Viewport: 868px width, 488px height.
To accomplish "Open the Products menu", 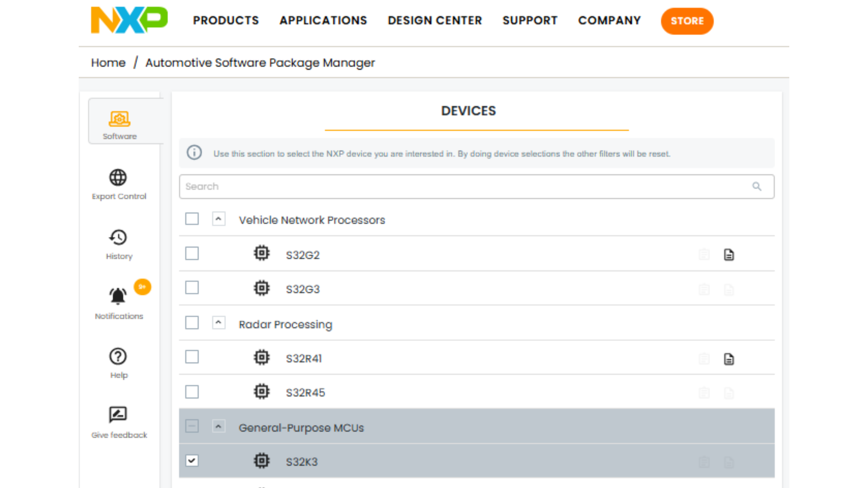I will (x=226, y=20).
